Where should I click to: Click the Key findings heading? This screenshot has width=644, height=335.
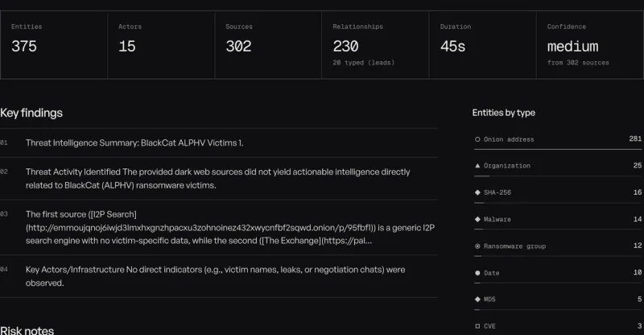point(31,113)
